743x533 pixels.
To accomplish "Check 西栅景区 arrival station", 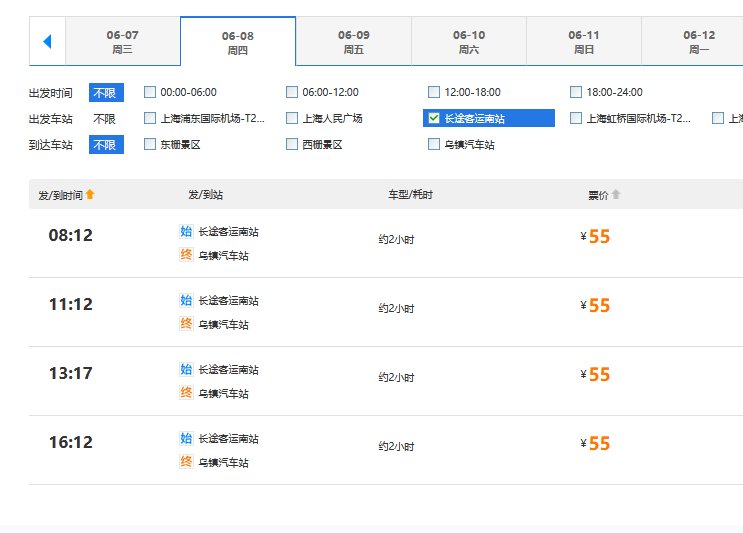I will 292,144.
